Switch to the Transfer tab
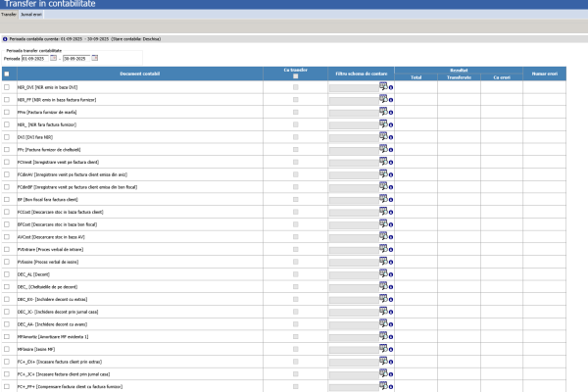The width and height of the screenshot is (588, 392). [x=9, y=15]
